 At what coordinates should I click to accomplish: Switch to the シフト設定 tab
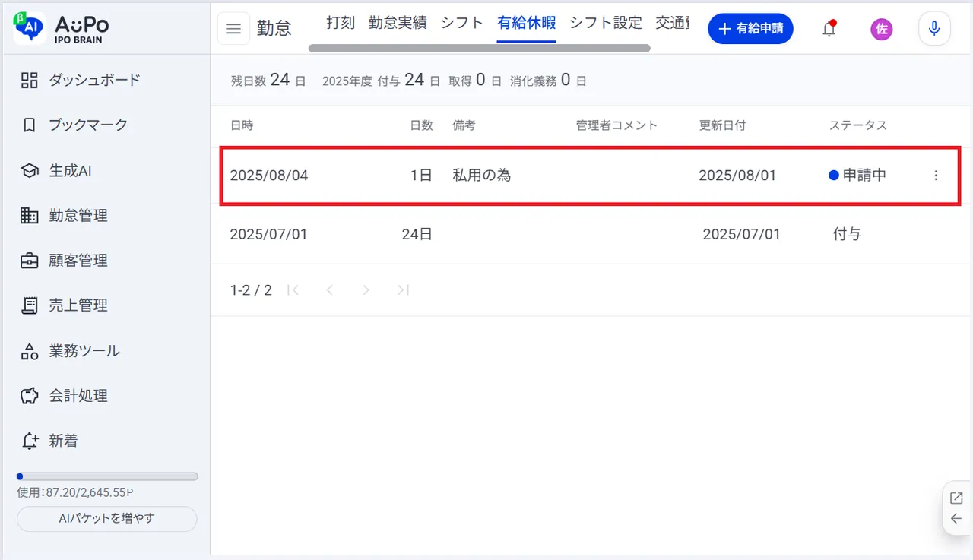[x=606, y=23]
